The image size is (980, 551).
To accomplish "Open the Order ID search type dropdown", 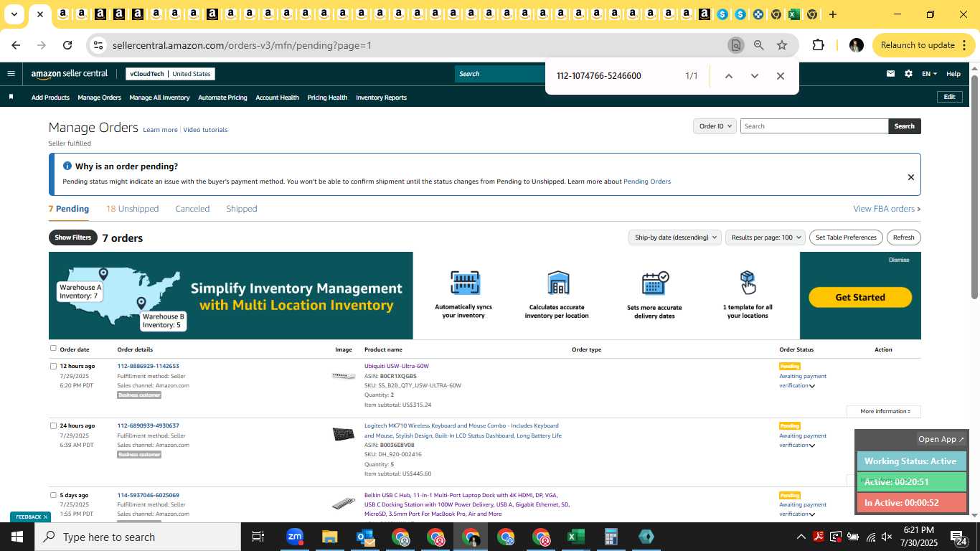I will pos(715,126).
